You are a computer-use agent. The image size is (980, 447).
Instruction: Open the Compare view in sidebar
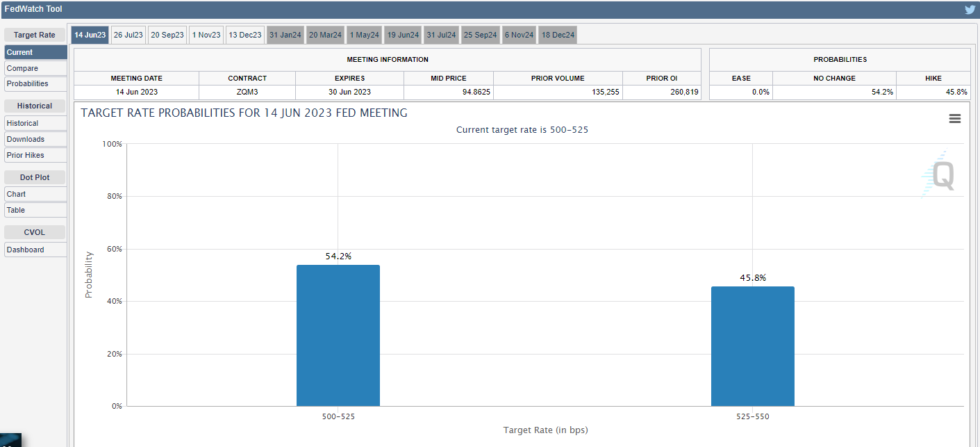click(x=35, y=68)
